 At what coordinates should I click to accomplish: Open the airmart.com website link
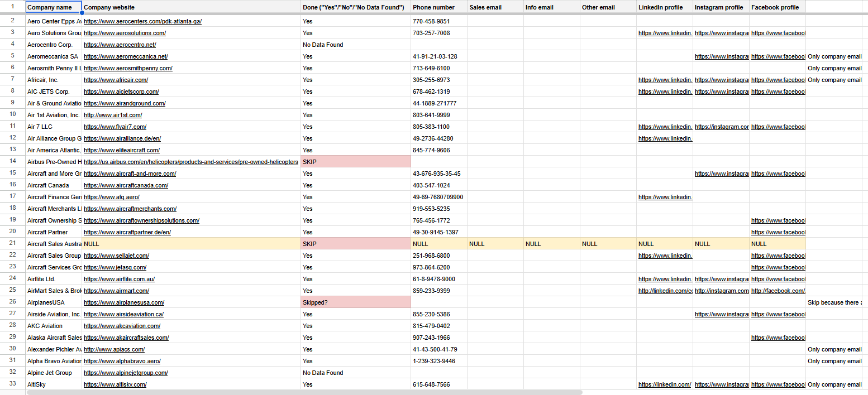point(116,291)
